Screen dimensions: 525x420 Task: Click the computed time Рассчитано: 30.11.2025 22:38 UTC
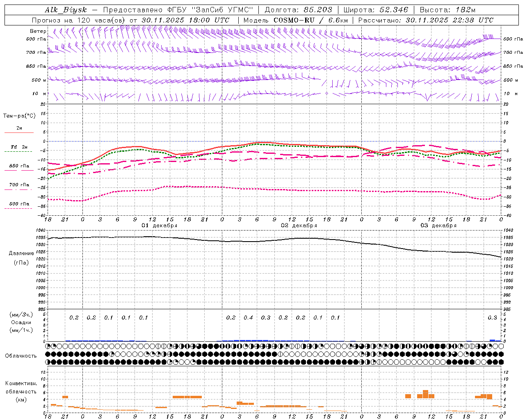click(x=426, y=20)
